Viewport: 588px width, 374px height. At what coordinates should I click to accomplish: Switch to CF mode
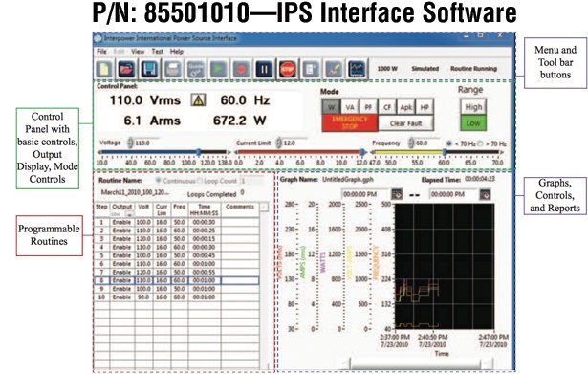tap(387, 107)
